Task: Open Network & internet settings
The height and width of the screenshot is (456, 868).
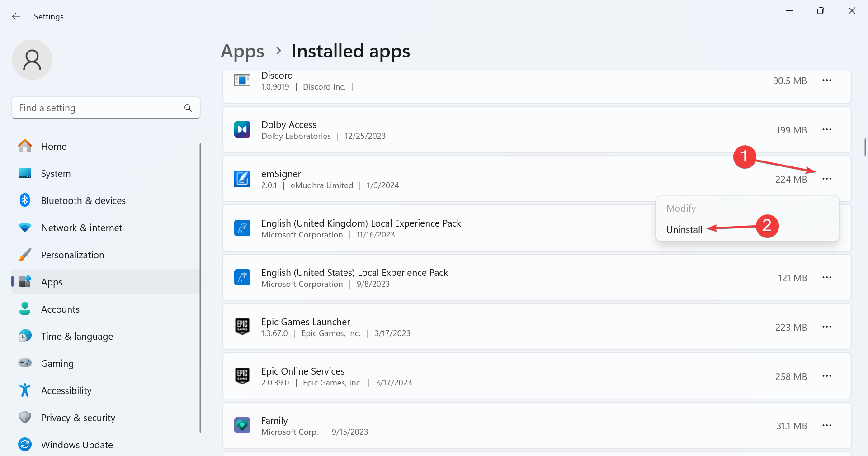Action: click(105, 228)
